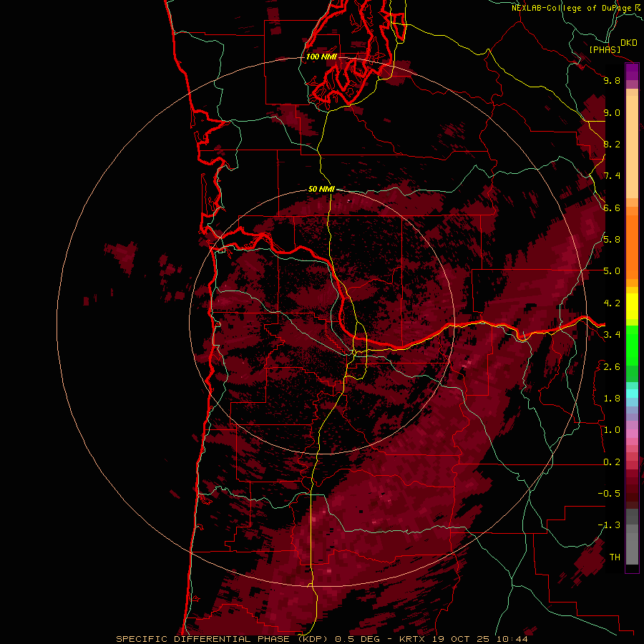Click the TH threshold label on legend
644x644 pixels.
[615, 557]
